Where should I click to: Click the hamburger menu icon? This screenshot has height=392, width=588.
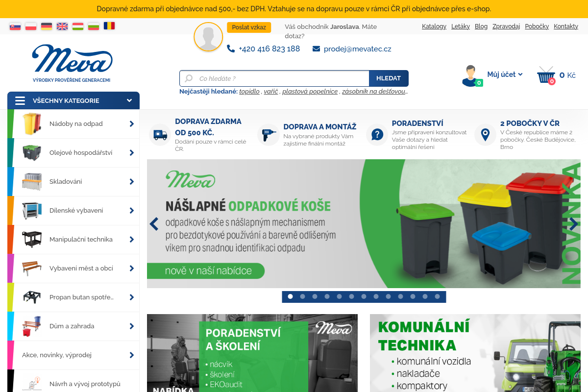click(20, 100)
